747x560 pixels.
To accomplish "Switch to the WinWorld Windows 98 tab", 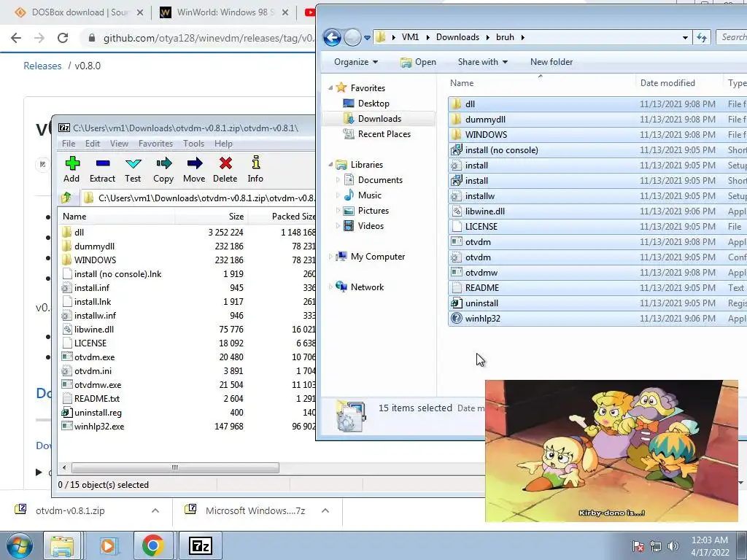I will pyautogui.click(x=223, y=12).
